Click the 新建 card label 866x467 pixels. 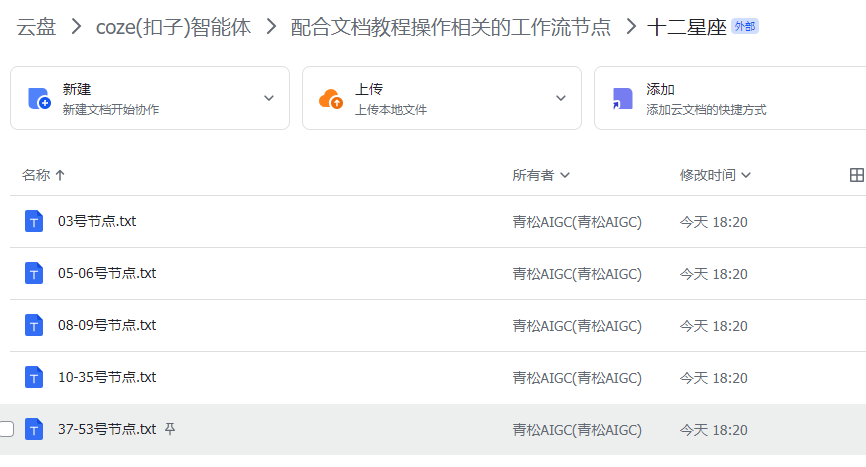click(x=77, y=89)
